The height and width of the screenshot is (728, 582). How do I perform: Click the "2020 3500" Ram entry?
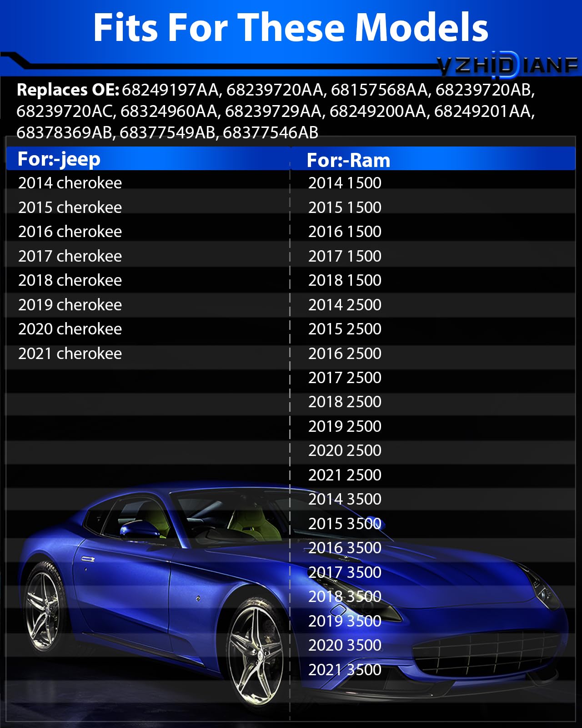pyautogui.click(x=345, y=645)
